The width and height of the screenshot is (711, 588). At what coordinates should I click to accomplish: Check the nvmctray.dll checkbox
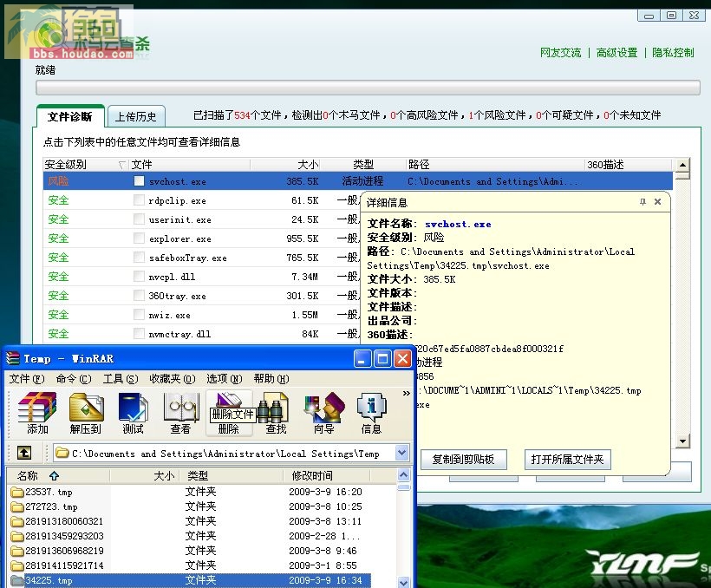pyautogui.click(x=140, y=334)
